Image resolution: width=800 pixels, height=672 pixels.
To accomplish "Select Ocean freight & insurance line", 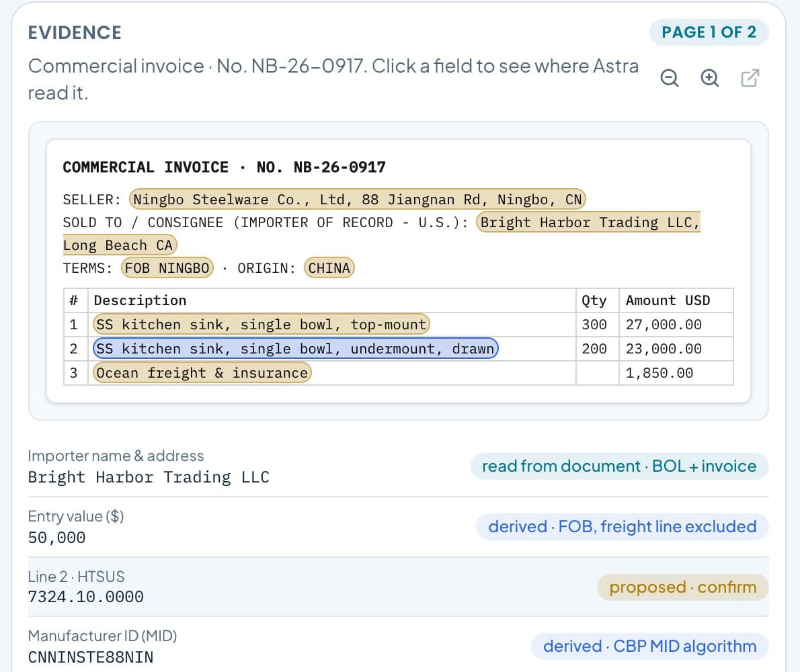I will pyautogui.click(x=202, y=373).
